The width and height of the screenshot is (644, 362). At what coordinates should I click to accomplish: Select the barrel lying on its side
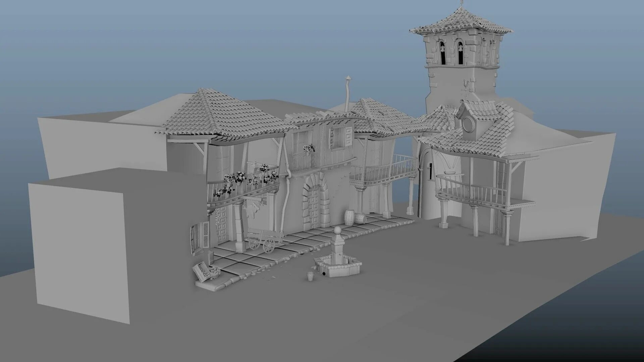click(x=361, y=218)
